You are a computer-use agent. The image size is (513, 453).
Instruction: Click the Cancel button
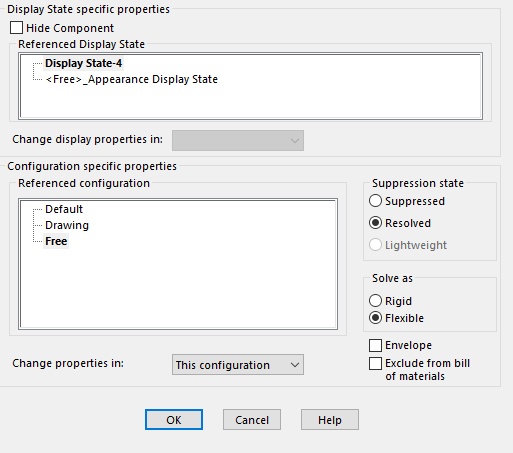pos(252,420)
